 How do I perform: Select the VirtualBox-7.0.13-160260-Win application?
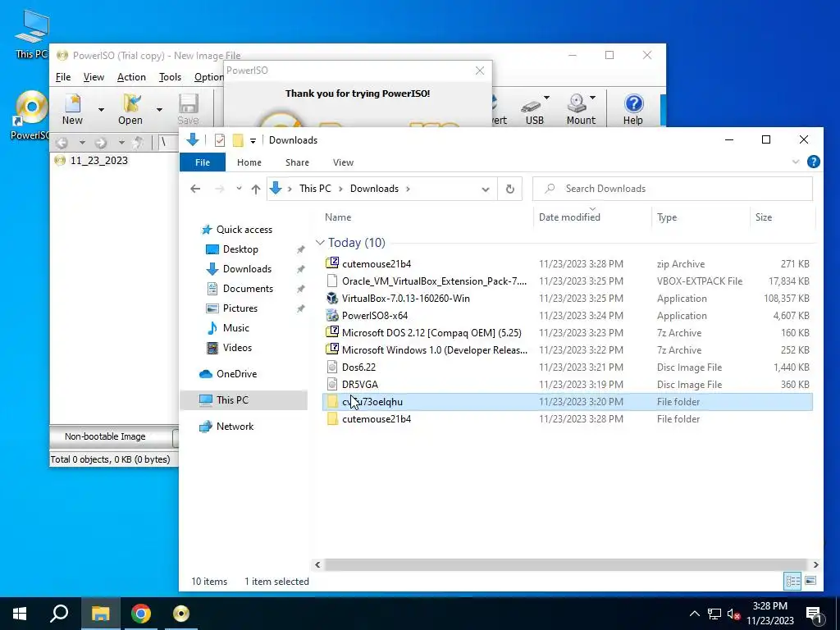pos(568,299)
